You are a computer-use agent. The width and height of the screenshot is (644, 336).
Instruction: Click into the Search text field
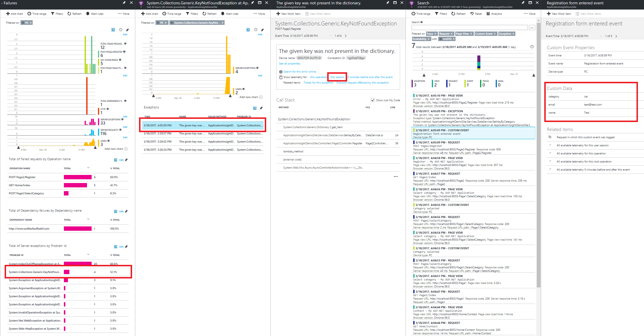469,27
